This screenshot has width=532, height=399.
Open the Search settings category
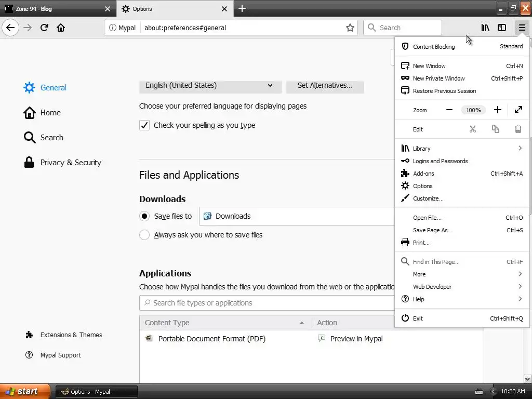click(x=44, y=137)
